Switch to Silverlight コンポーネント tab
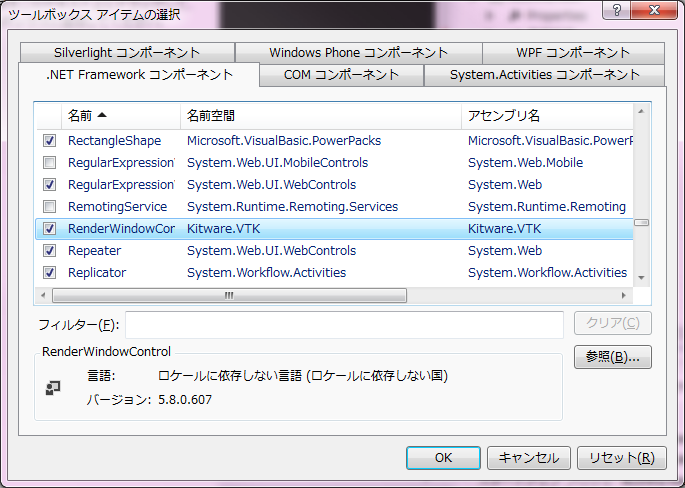Screen dimensions: 685x488 coord(127,53)
